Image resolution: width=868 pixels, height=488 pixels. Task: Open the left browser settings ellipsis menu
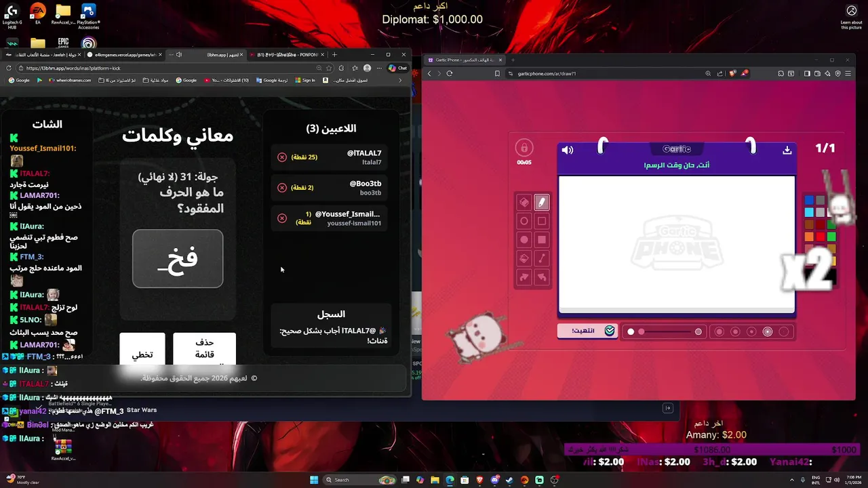379,68
